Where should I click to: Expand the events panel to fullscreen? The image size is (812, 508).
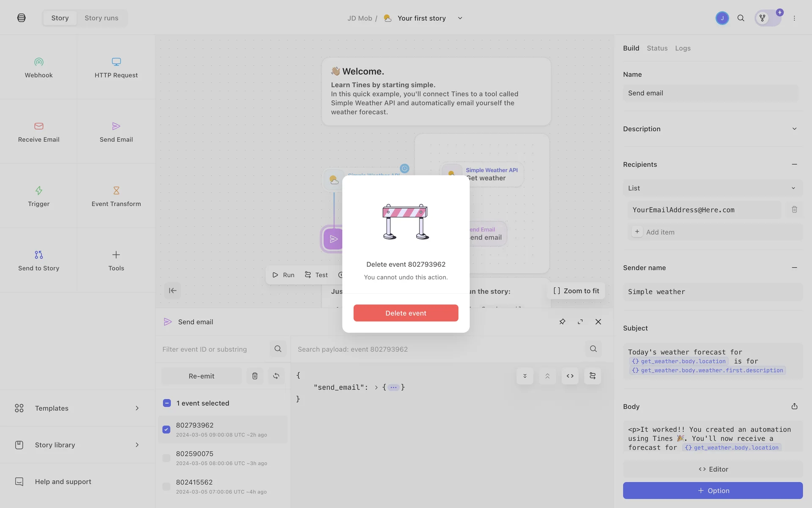pos(580,322)
